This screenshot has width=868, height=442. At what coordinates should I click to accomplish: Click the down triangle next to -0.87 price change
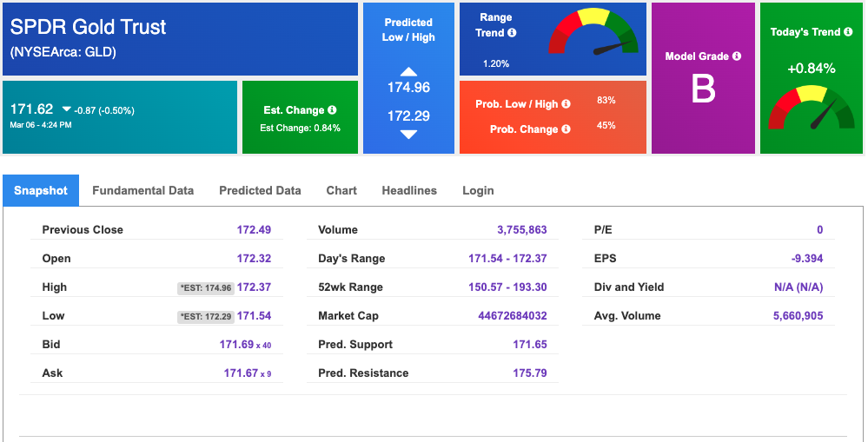(x=66, y=109)
